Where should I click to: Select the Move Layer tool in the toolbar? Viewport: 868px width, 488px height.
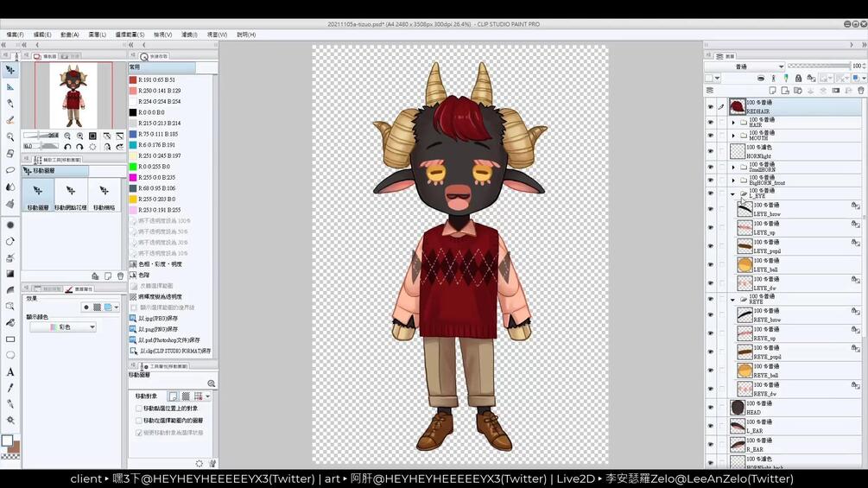coord(10,70)
